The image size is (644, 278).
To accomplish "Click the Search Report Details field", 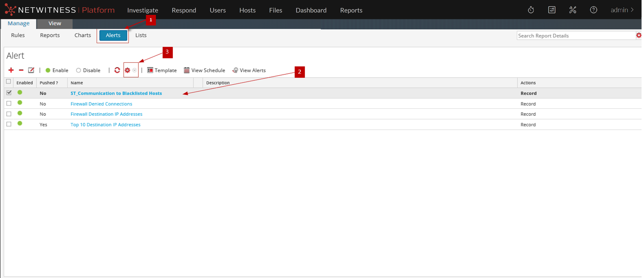I will [x=575, y=35].
